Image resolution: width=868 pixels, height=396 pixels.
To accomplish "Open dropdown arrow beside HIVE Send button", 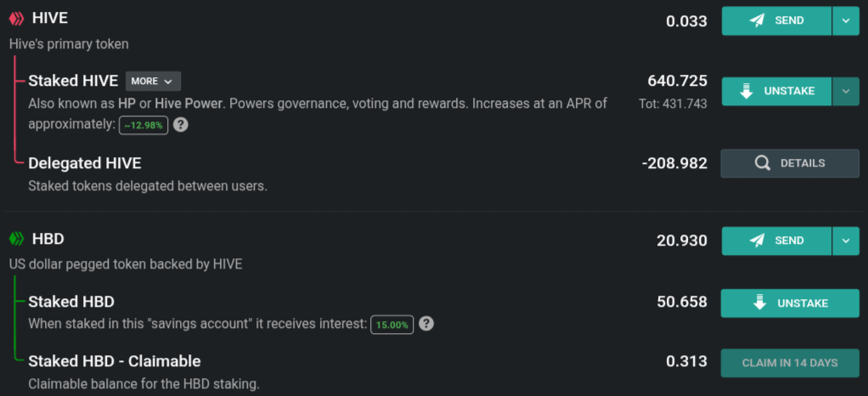I will coord(846,21).
